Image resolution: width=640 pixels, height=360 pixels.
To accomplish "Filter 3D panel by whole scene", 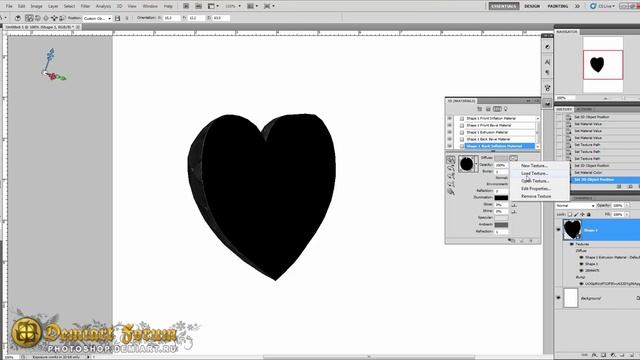I will coord(480,109).
